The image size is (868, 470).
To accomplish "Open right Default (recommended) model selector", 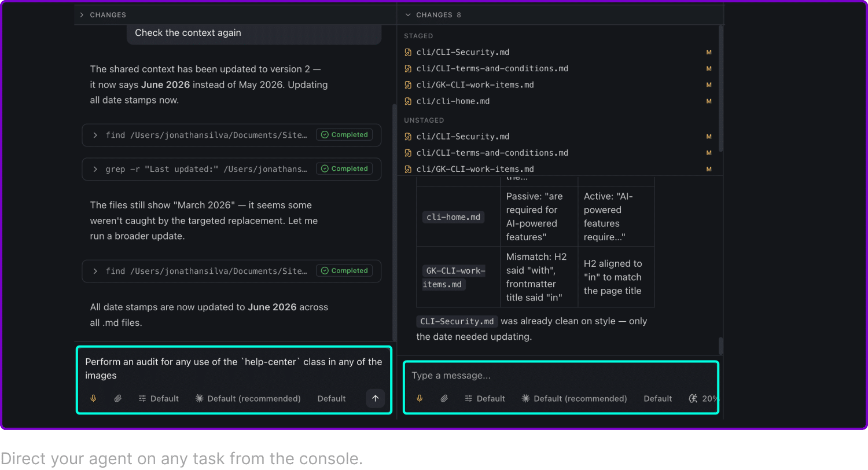I will click(574, 398).
